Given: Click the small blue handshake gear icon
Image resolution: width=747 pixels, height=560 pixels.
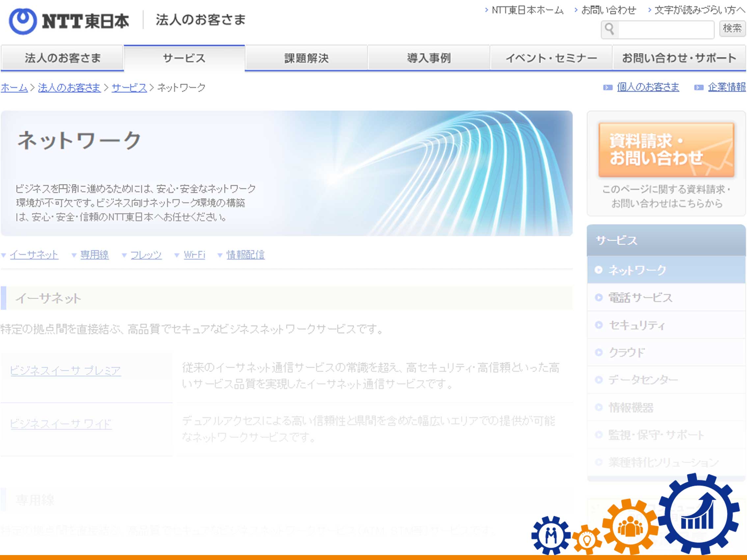Looking at the screenshot, I should (x=551, y=535).
